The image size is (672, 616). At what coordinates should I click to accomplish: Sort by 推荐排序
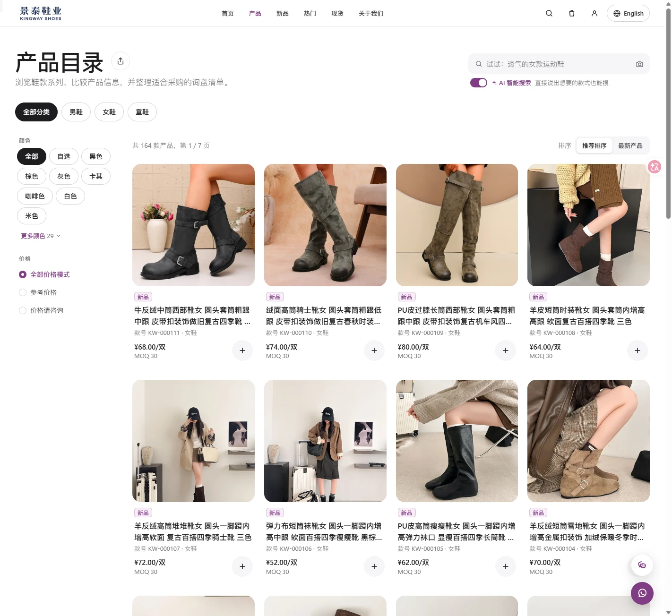[x=594, y=145]
